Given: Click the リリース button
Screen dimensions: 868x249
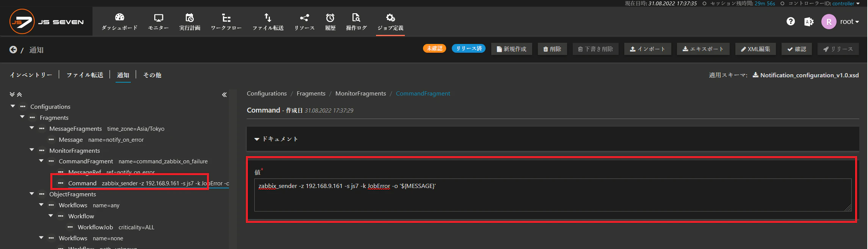Looking at the screenshot, I should point(838,49).
